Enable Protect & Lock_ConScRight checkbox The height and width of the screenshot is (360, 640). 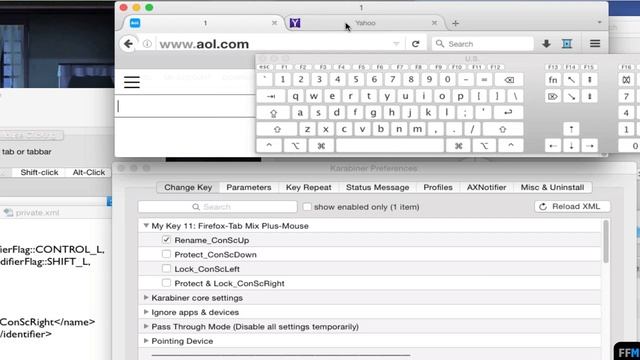pyautogui.click(x=166, y=282)
